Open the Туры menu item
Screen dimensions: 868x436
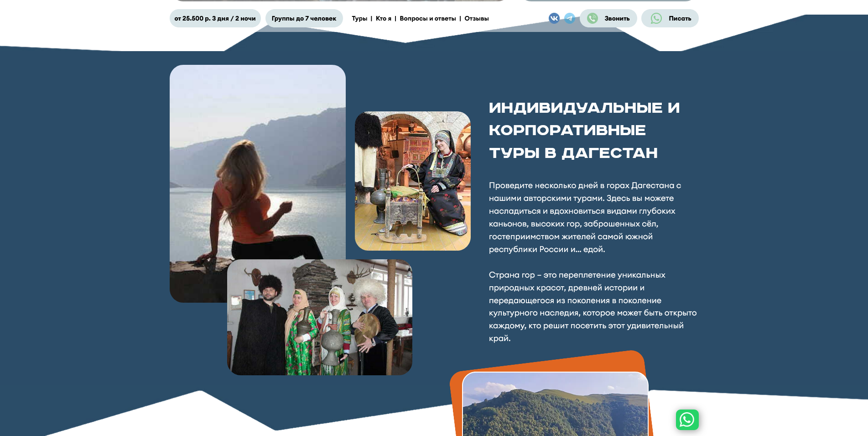[x=359, y=19]
